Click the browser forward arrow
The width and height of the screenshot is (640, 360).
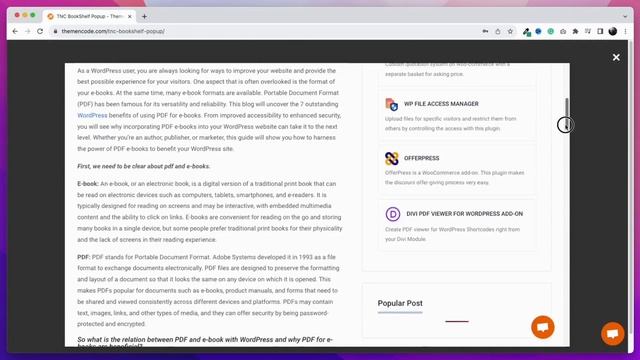coord(27,31)
